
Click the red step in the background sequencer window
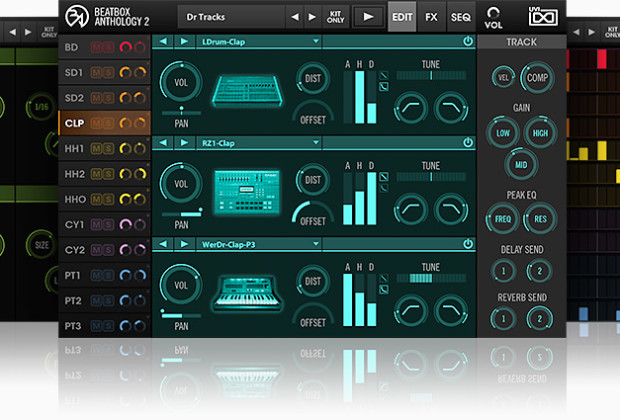(601, 59)
